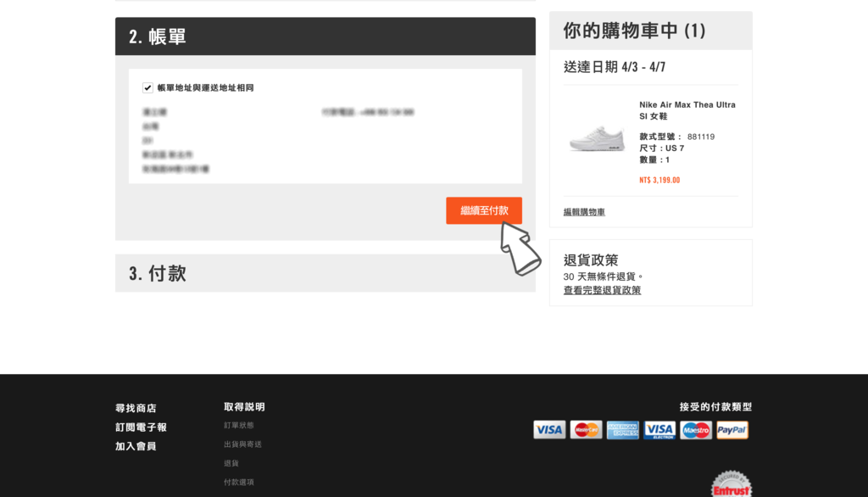The image size is (868, 497).
Task: Click the 尺寸：US 7 text
Action: point(661,148)
